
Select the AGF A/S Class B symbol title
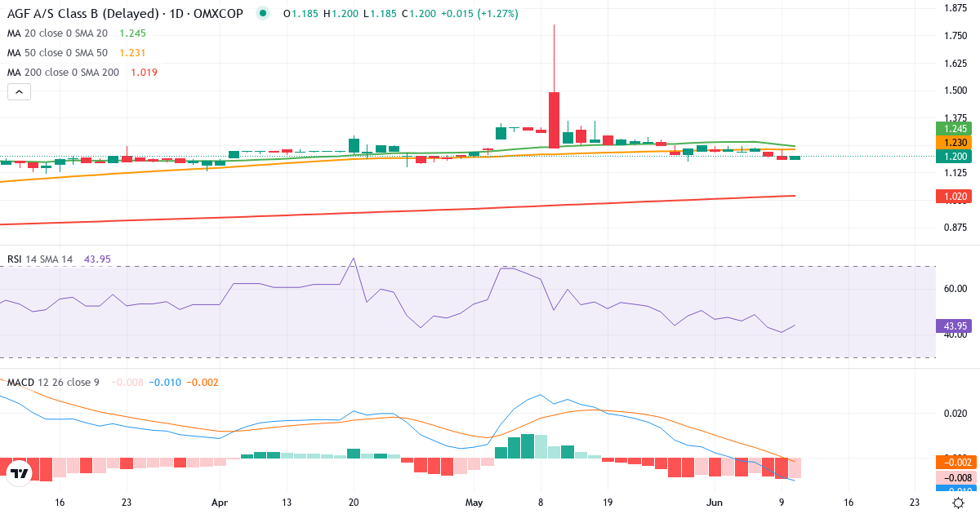point(125,14)
